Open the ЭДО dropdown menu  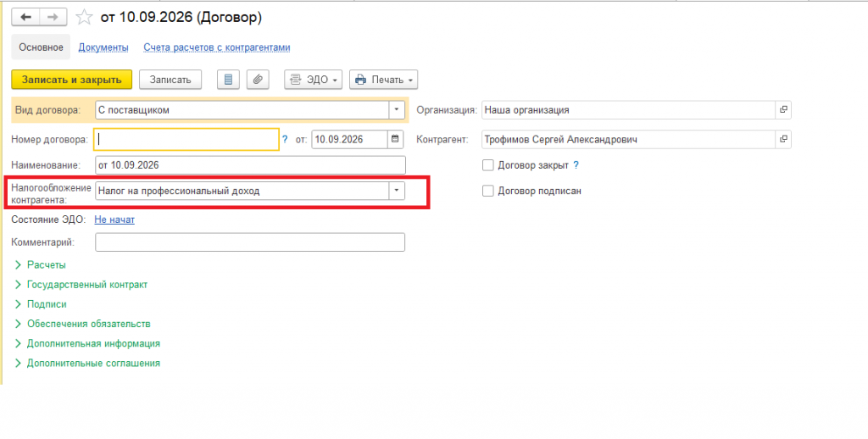pos(314,80)
